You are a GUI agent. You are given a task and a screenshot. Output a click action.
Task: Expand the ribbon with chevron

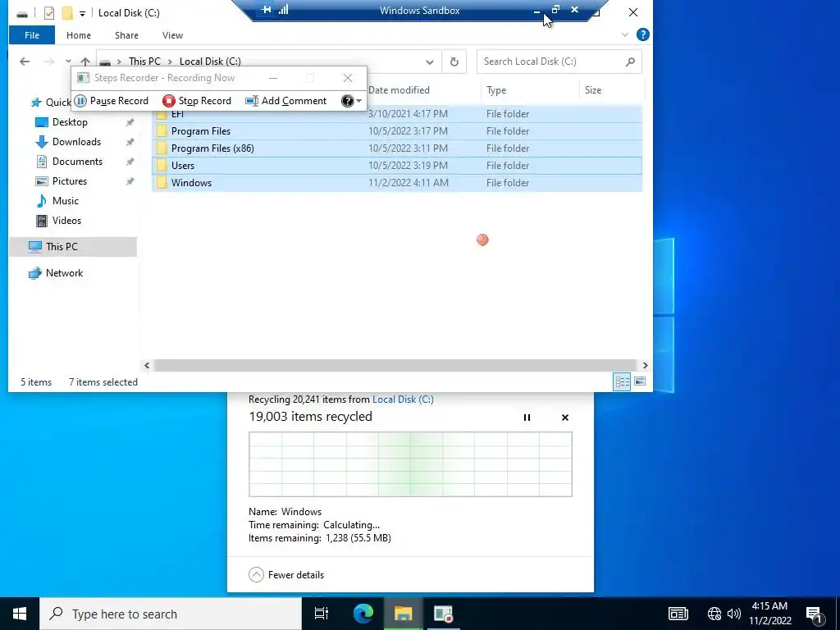click(624, 34)
